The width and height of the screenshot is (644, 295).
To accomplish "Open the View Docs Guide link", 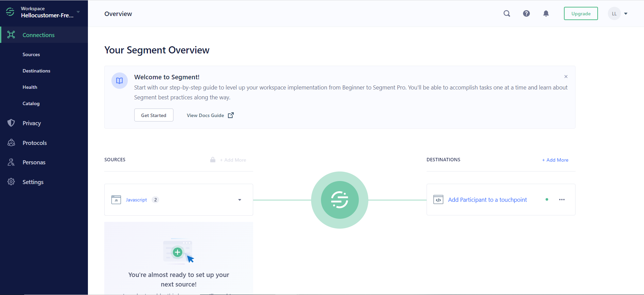I will click(205, 115).
